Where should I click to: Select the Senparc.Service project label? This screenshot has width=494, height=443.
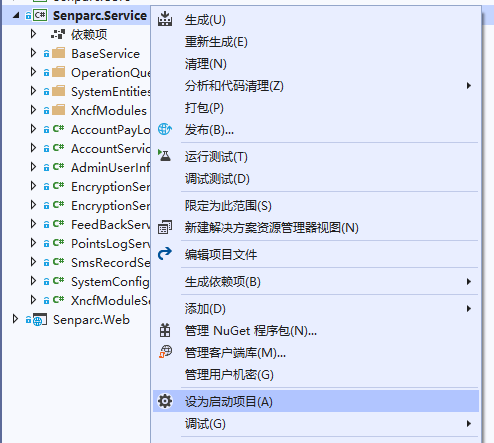(x=100, y=15)
